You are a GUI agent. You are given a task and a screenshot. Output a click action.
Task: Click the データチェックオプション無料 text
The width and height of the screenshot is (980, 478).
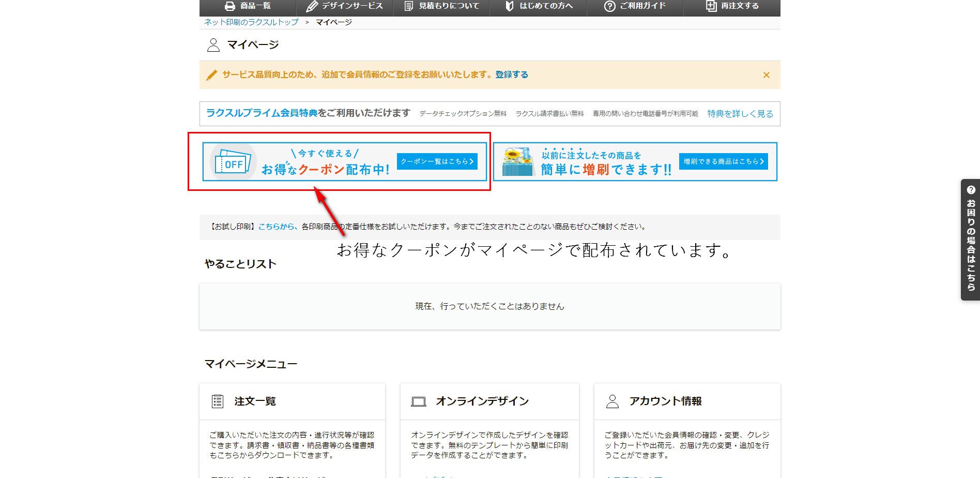463,114
